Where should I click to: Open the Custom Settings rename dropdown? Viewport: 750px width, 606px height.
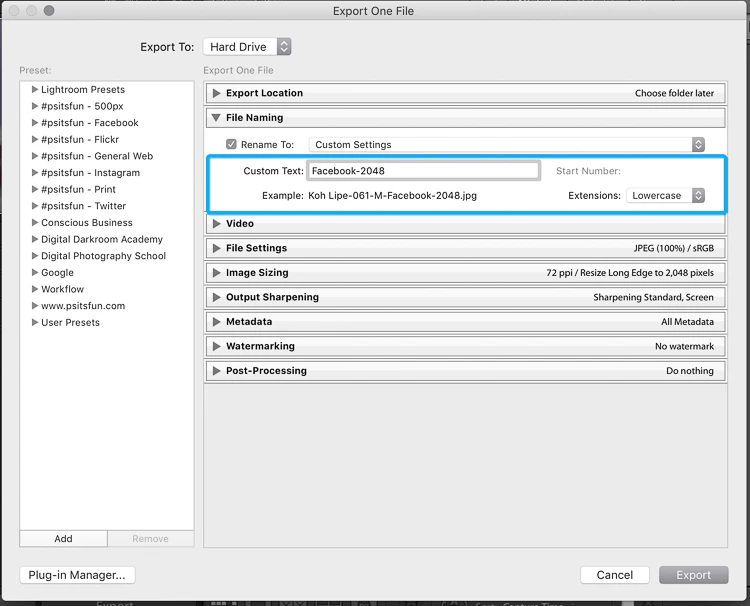click(x=507, y=144)
